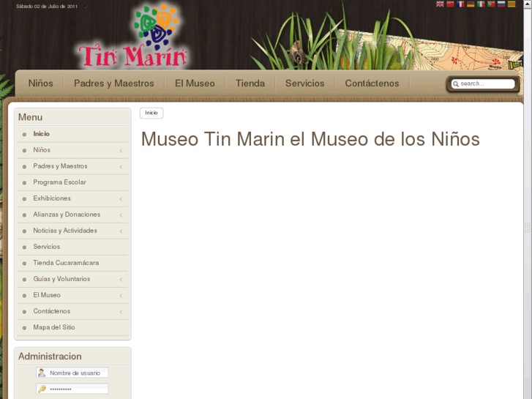Open El Museo in top navigation bar

[195, 83]
